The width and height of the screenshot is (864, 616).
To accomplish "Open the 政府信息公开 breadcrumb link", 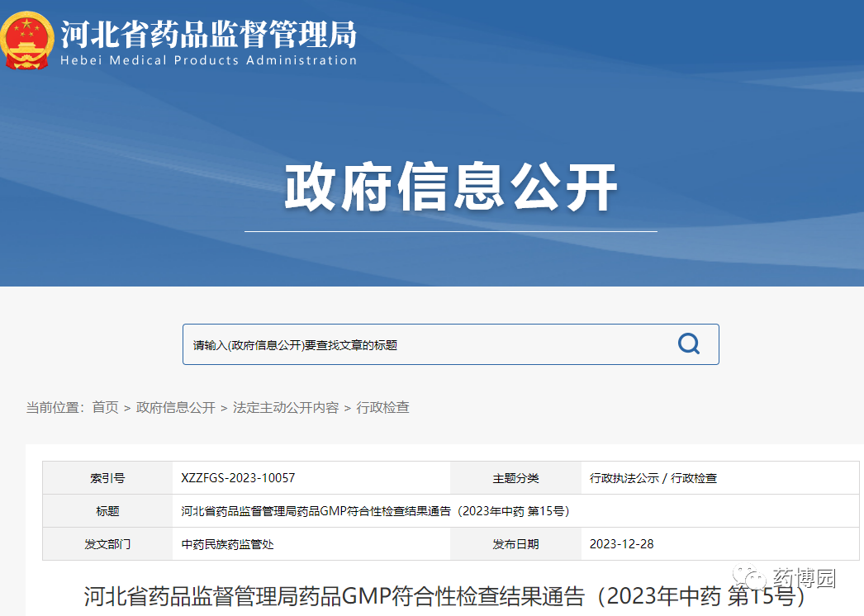I will (x=175, y=408).
